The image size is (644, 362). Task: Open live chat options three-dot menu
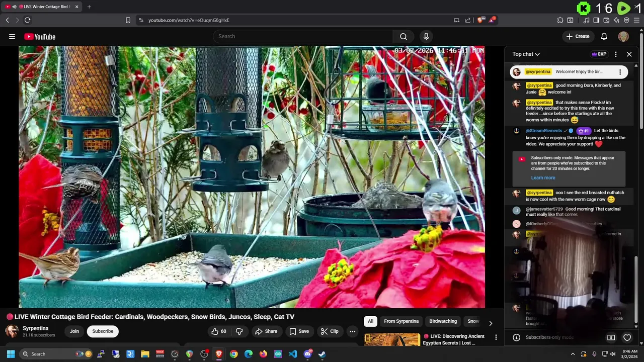616,54
